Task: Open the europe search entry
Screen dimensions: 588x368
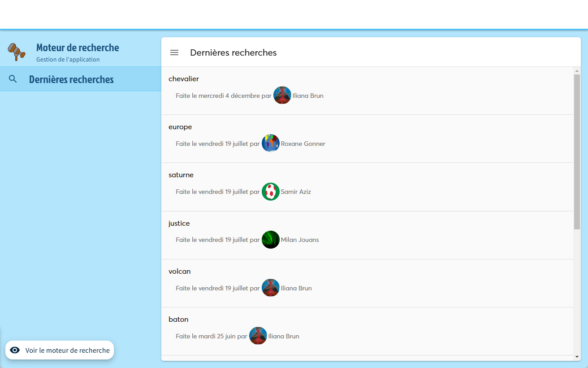Action: pos(180,127)
